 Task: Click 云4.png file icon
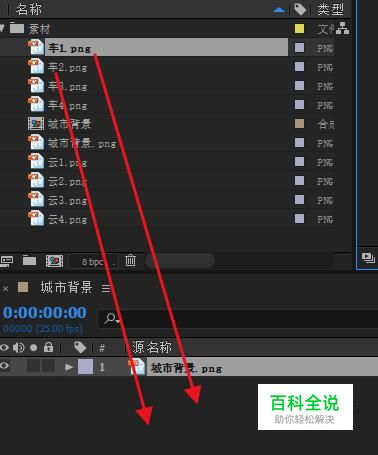(x=36, y=218)
